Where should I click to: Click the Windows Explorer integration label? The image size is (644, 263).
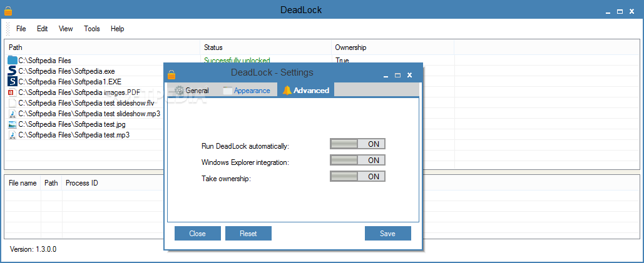click(x=245, y=162)
